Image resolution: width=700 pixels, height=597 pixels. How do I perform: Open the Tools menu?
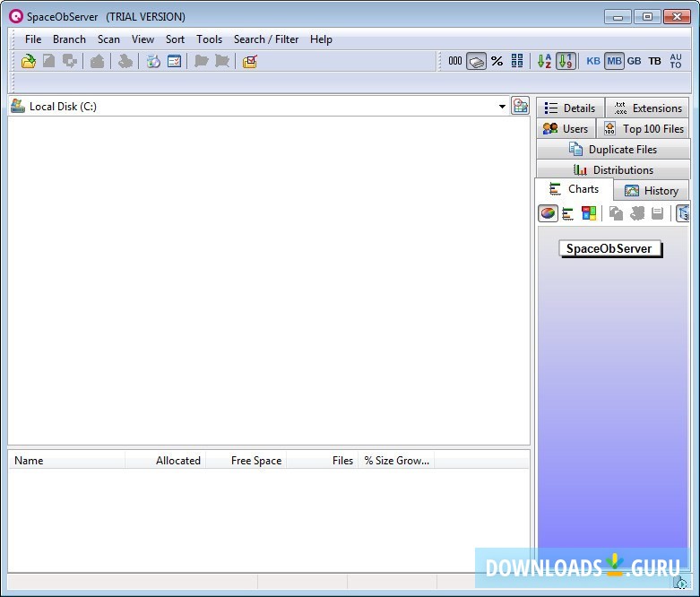(209, 39)
